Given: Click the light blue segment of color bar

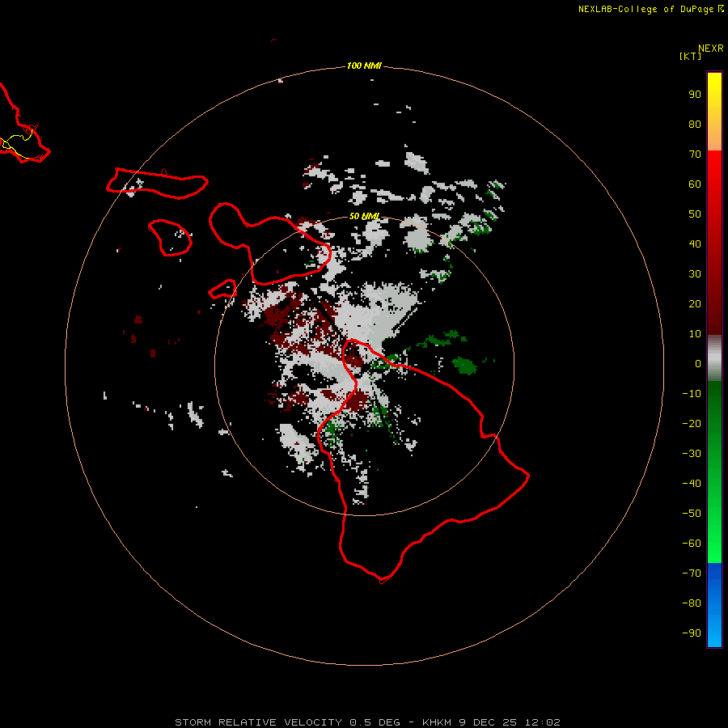Looking at the screenshot, I should coord(714,627).
